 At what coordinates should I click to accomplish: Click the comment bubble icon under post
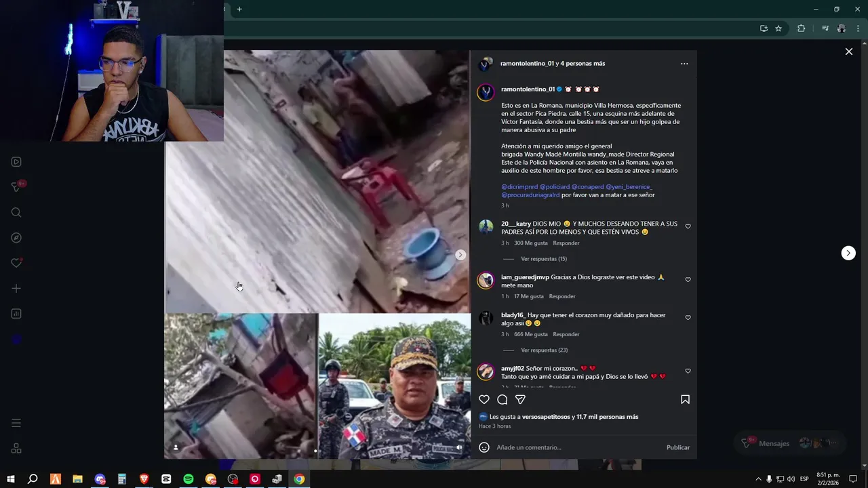tap(502, 400)
